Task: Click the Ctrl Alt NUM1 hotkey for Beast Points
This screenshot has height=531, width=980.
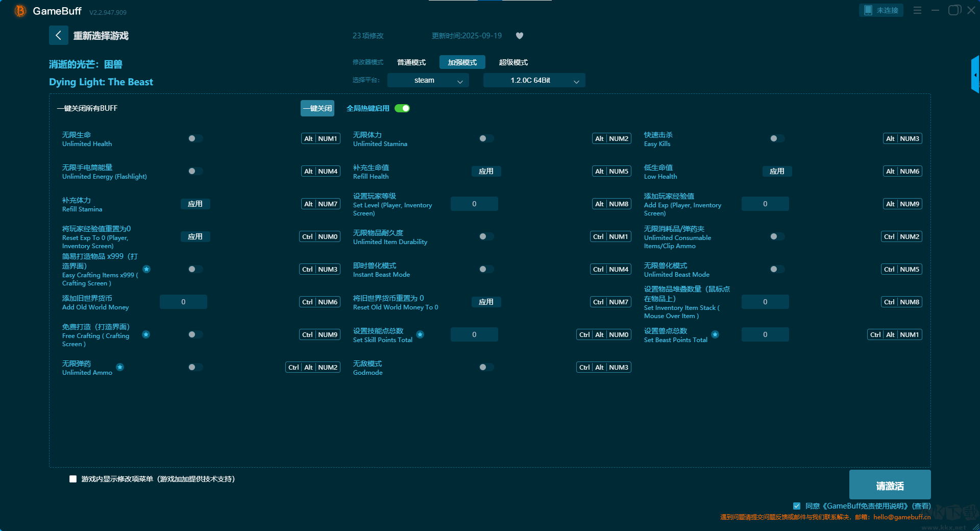Action: [x=895, y=334]
